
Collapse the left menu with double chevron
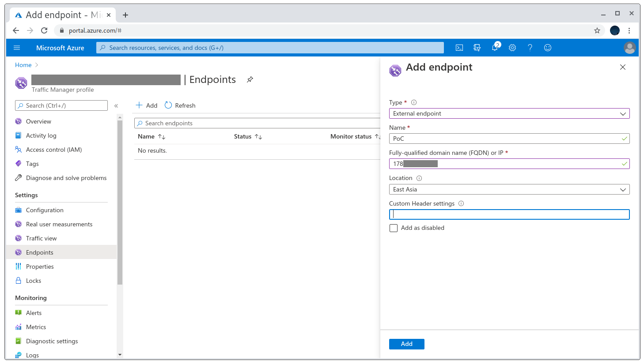(x=116, y=106)
